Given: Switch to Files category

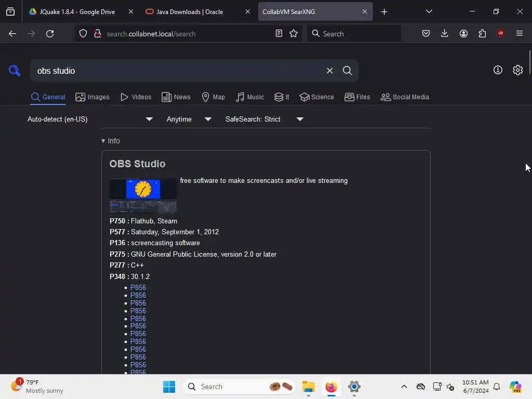Looking at the screenshot, I should tap(357, 97).
